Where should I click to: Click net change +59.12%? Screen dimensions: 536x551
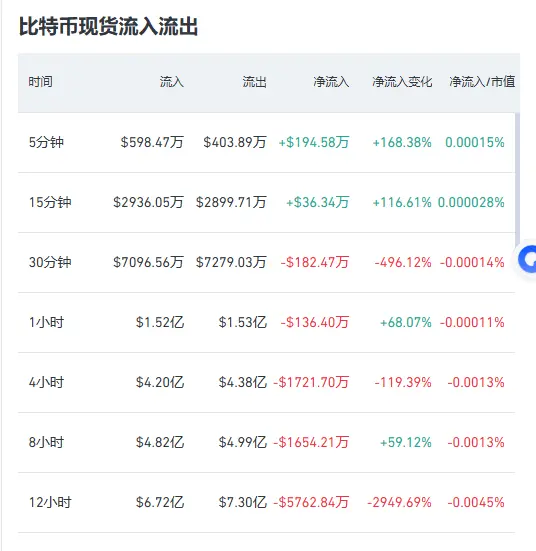(x=406, y=442)
